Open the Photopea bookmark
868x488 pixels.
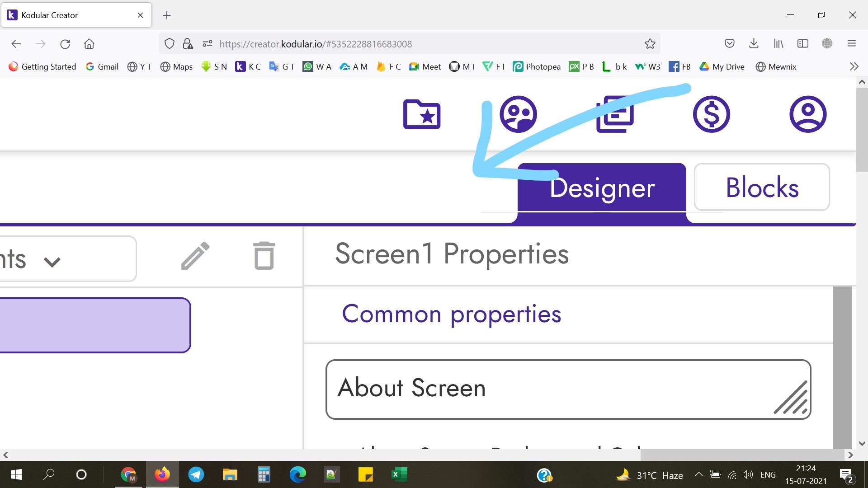[x=537, y=67]
